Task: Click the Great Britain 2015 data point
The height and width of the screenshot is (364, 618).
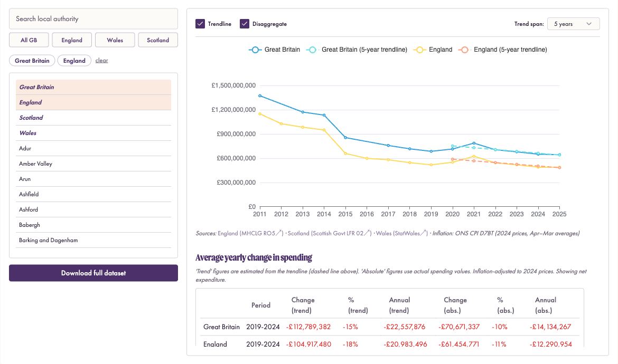Action: (x=345, y=138)
